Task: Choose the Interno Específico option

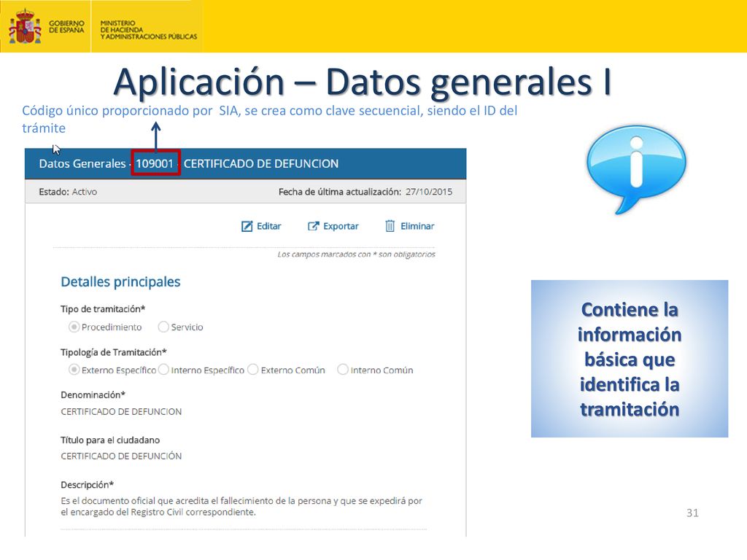Action: (163, 370)
